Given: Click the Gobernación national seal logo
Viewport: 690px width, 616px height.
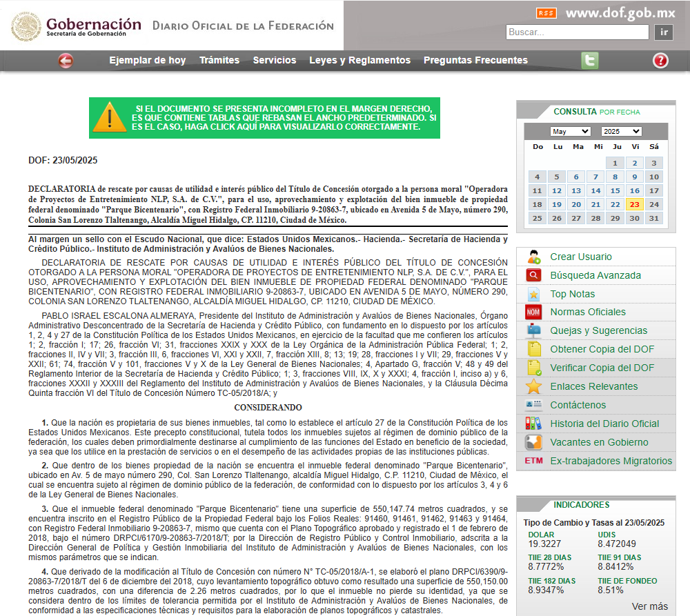Looking at the screenshot, I should pyautogui.click(x=26, y=26).
